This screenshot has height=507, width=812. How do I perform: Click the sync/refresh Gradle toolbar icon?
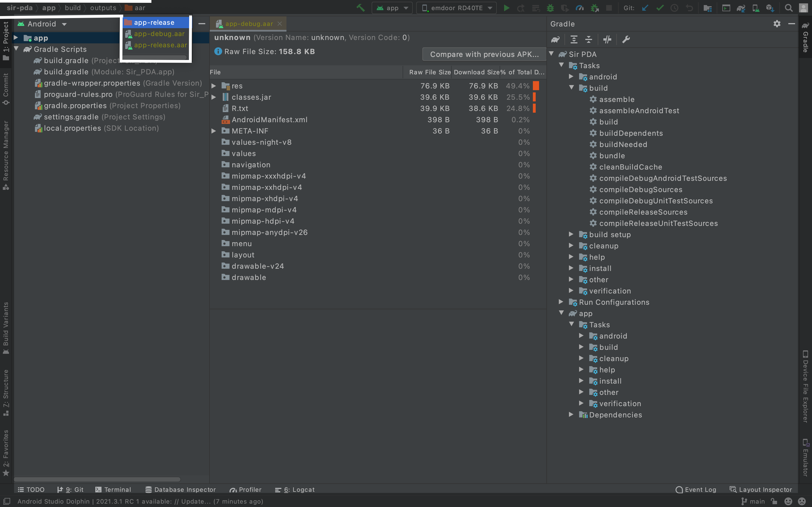coord(556,40)
